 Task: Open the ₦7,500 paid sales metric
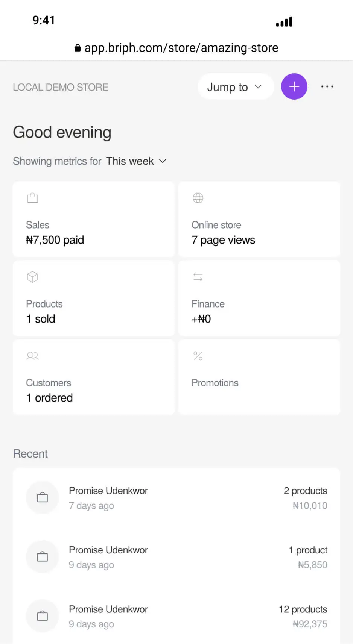pyautogui.click(x=55, y=240)
